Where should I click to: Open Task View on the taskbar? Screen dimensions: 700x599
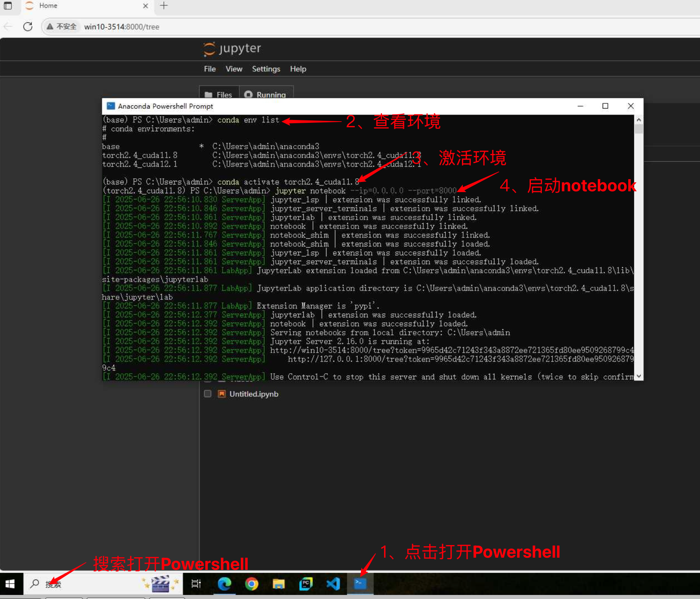[196, 584]
